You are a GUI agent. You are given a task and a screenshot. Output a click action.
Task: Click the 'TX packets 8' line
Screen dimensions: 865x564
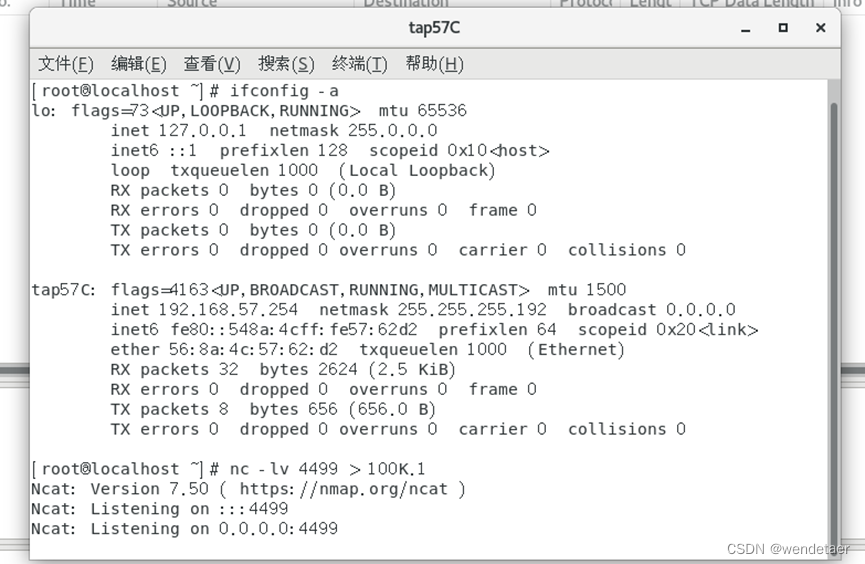coord(169,409)
